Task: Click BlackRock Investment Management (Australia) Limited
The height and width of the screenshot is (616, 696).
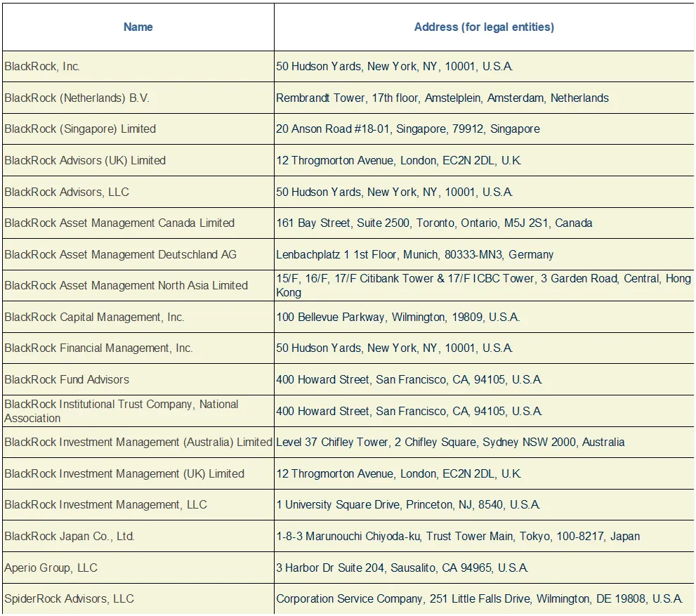Action: (138, 443)
